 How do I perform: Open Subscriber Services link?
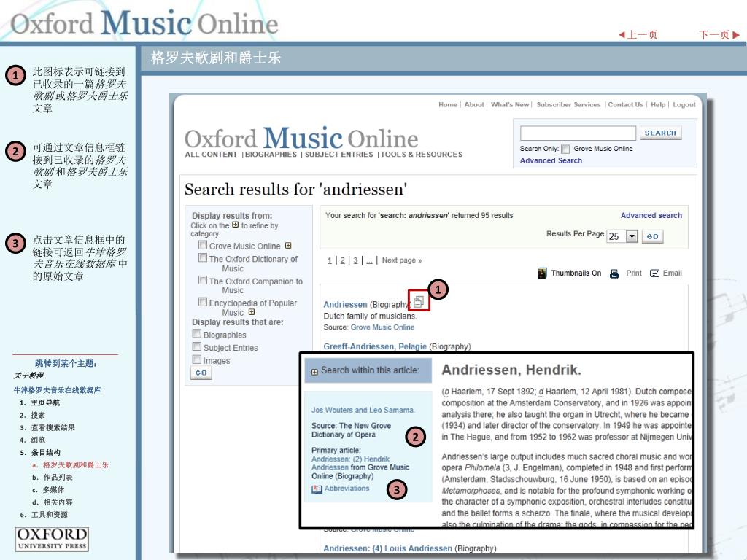[x=568, y=104]
